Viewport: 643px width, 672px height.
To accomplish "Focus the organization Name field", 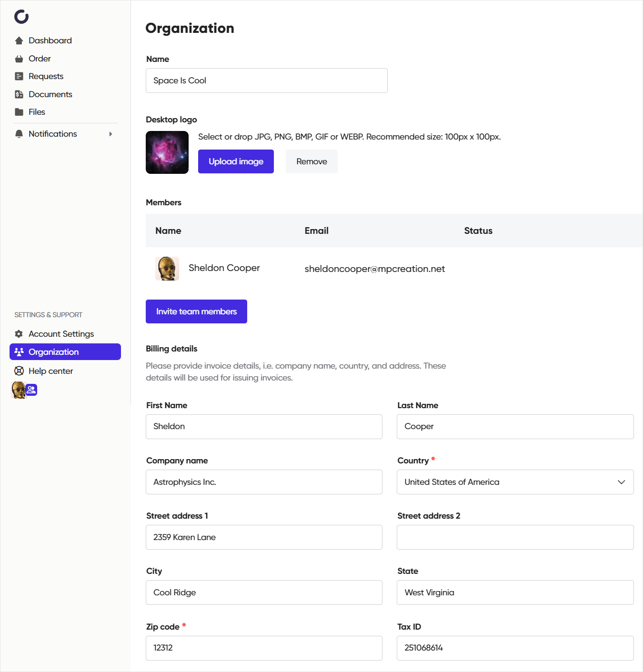I will pos(266,80).
